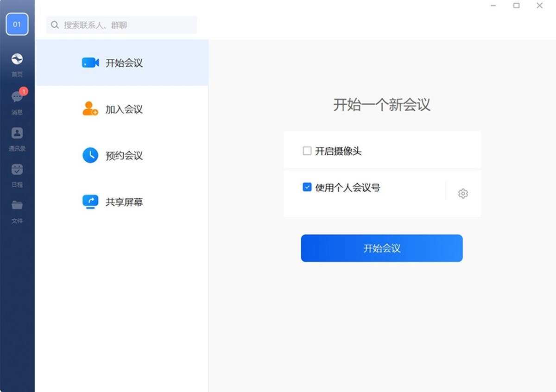Click the share screen monitor icon

click(90, 202)
